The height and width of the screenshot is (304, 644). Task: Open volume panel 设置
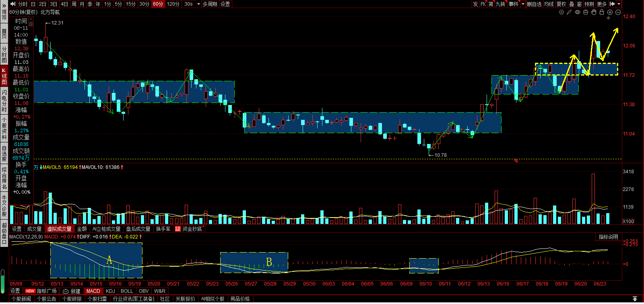[x=17, y=229]
